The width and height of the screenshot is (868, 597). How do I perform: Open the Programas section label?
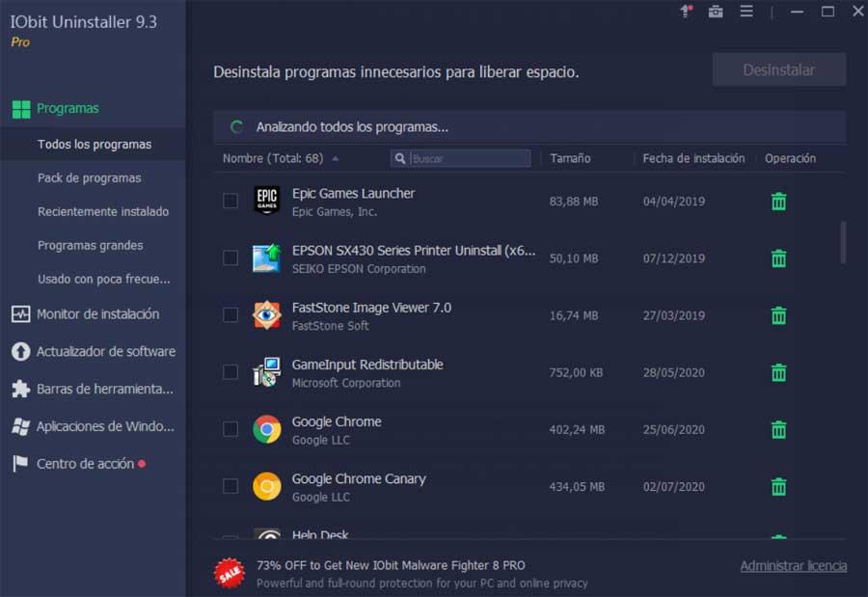(x=68, y=109)
